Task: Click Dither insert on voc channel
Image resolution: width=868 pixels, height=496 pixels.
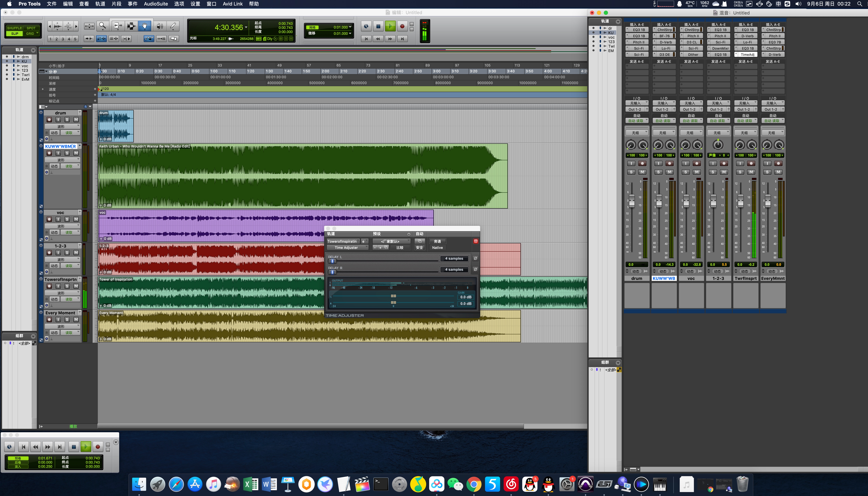Action: click(693, 54)
